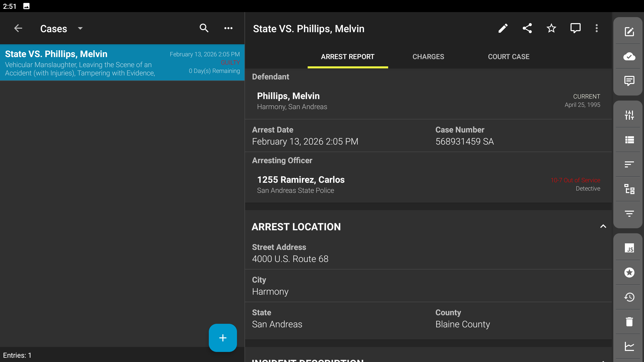Open the Cases dropdown arrow
Screen dimensions: 644x362
coord(80,28)
